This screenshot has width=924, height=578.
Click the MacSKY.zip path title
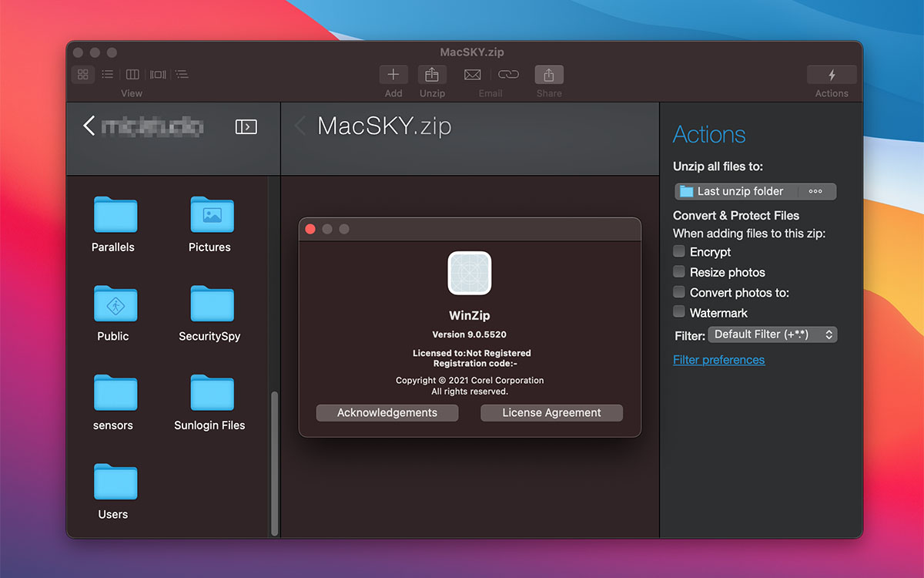pos(384,126)
